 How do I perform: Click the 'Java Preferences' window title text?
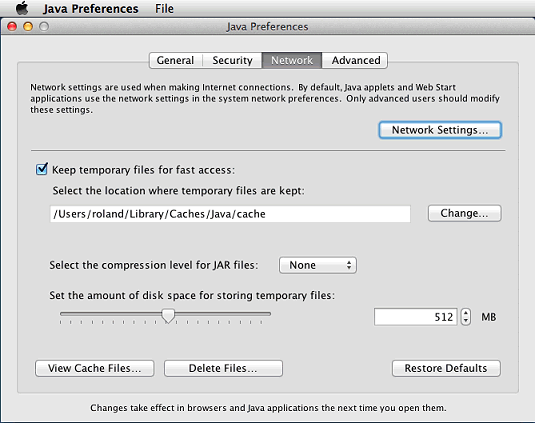tap(267, 27)
